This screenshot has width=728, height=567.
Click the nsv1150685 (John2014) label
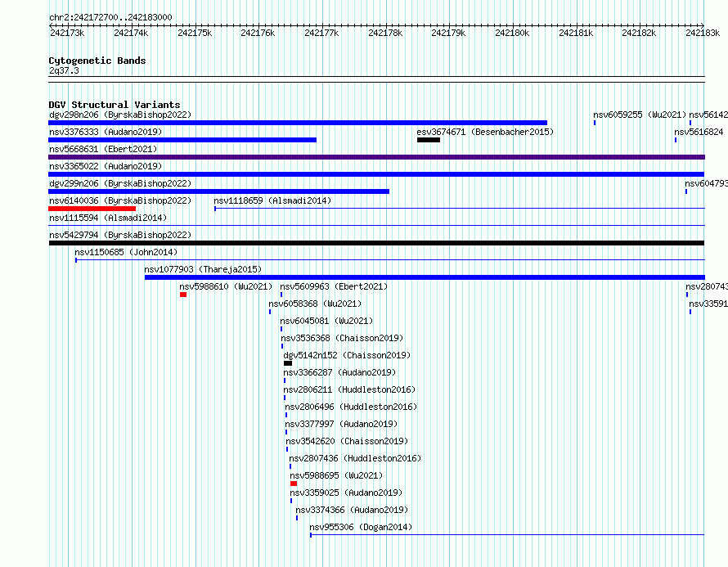coord(126,252)
